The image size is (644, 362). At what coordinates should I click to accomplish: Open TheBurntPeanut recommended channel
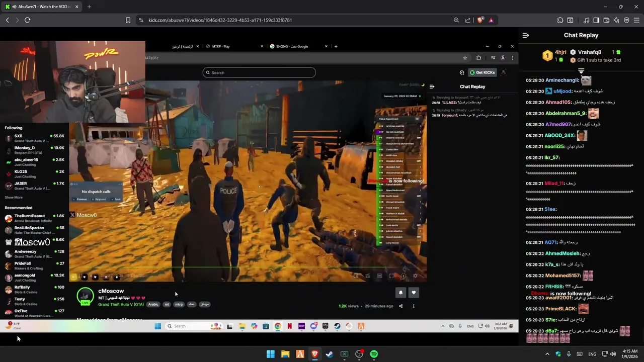[x=34, y=218]
